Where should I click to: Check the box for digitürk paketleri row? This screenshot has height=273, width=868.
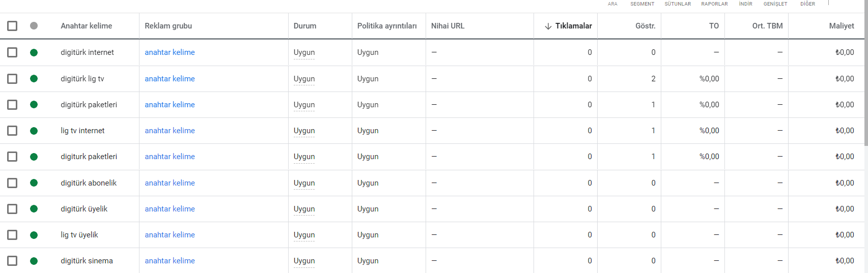click(x=12, y=104)
